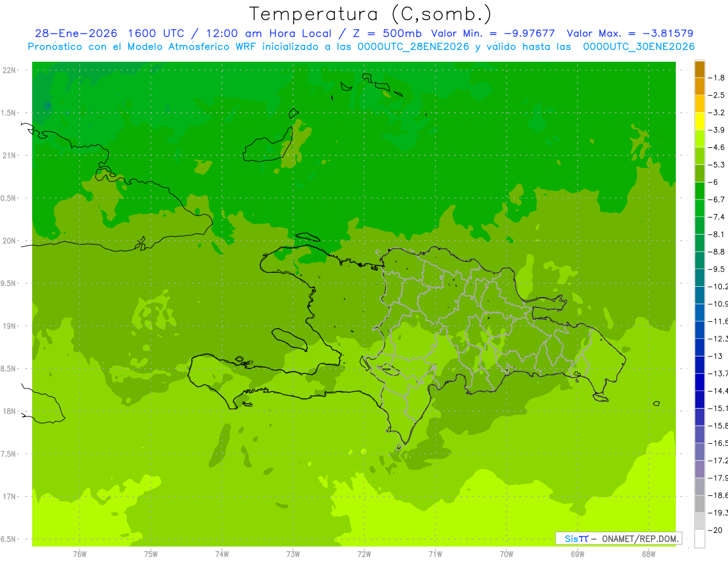Click the dark blue legend swatch between -13 and -13.7

tap(699, 365)
